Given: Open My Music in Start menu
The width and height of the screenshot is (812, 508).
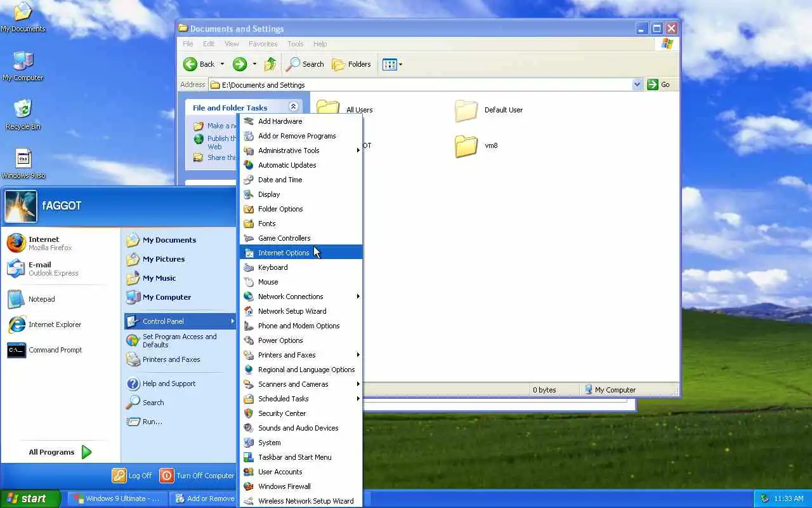Looking at the screenshot, I should point(180,278).
